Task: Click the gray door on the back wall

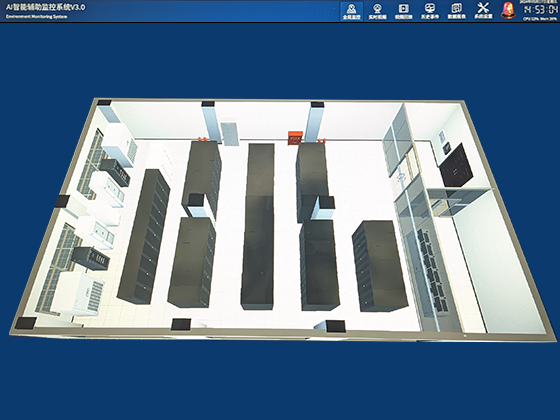Action: (x=229, y=134)
